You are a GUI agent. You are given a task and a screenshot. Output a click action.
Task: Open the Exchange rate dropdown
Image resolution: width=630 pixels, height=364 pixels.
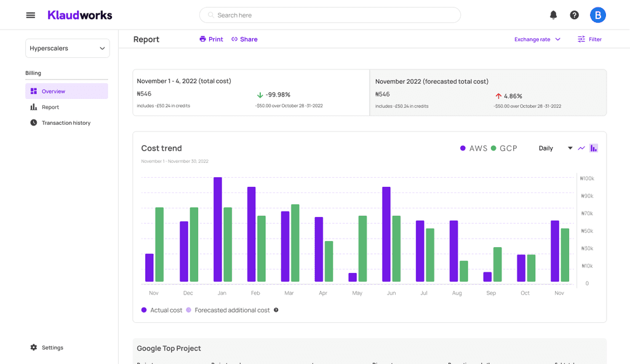click(537, 39)
